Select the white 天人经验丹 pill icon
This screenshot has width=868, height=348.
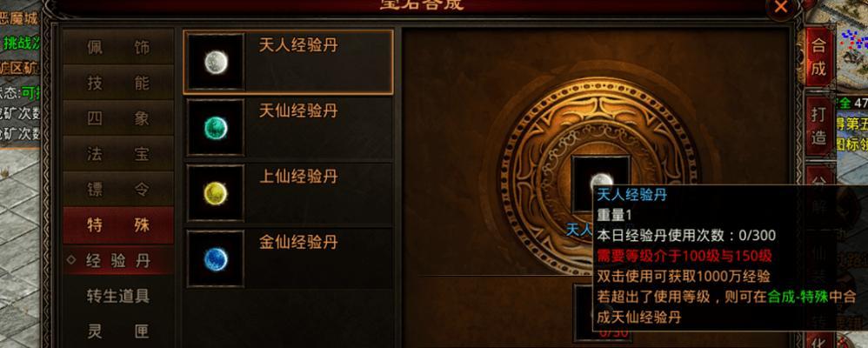(216, 62)
